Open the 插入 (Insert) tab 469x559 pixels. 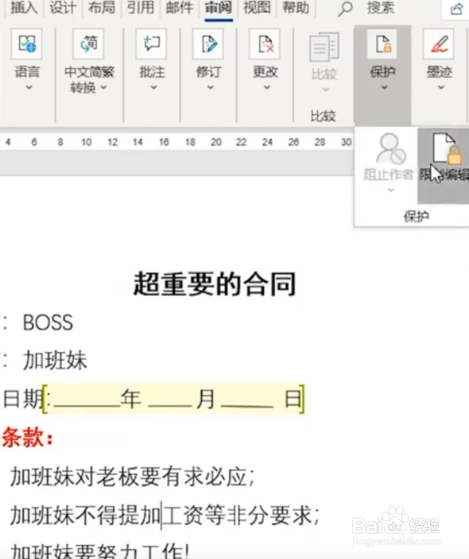click(x=24, y=7)
